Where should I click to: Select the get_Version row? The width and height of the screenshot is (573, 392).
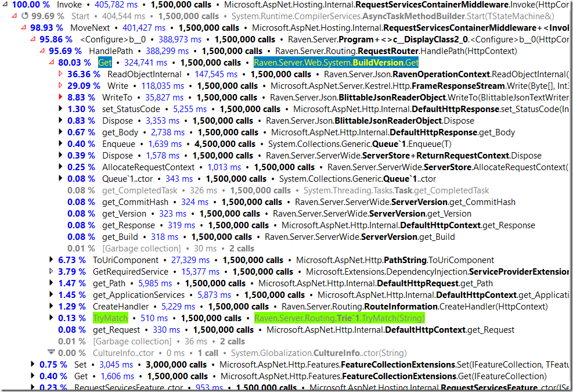tap(269, 214)
